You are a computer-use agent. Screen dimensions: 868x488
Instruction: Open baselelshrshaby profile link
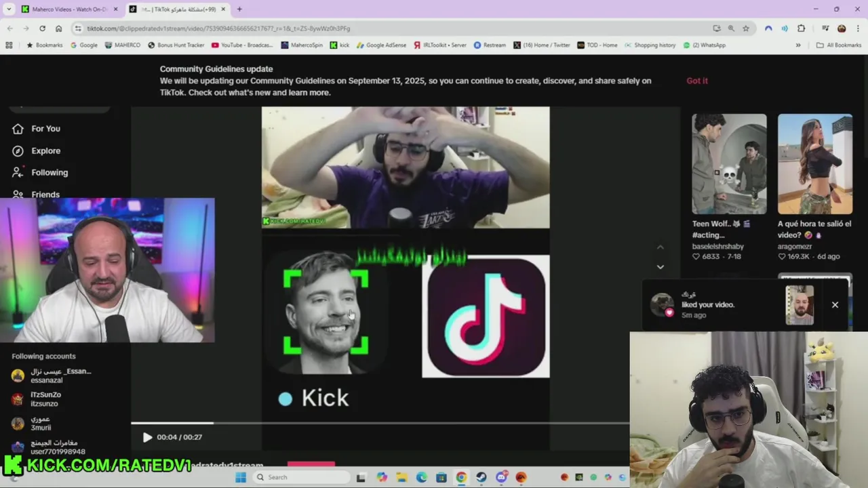717,247
